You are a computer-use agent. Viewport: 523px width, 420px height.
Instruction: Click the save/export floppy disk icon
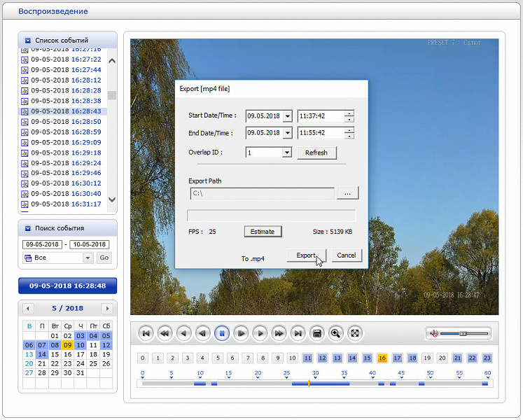click(x=316, y=334)
